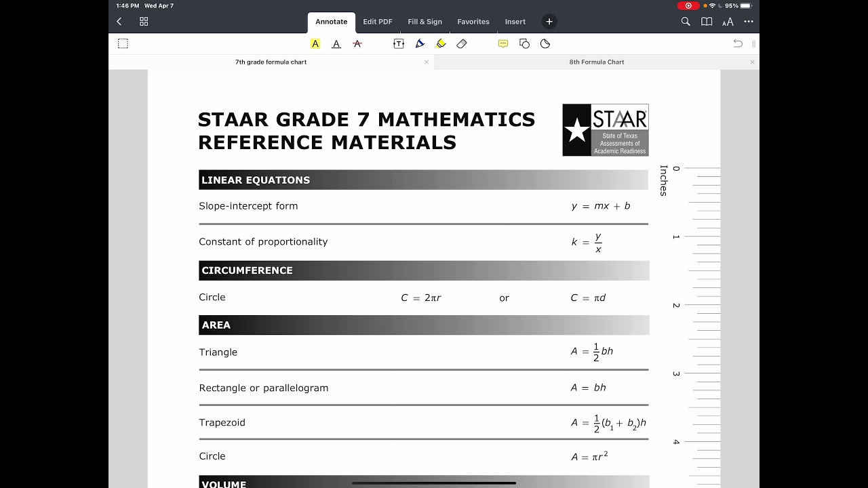The image size is (868, 488).
Task: Click the 'Trapezoid' row label
Action: [x=222, y=422]
